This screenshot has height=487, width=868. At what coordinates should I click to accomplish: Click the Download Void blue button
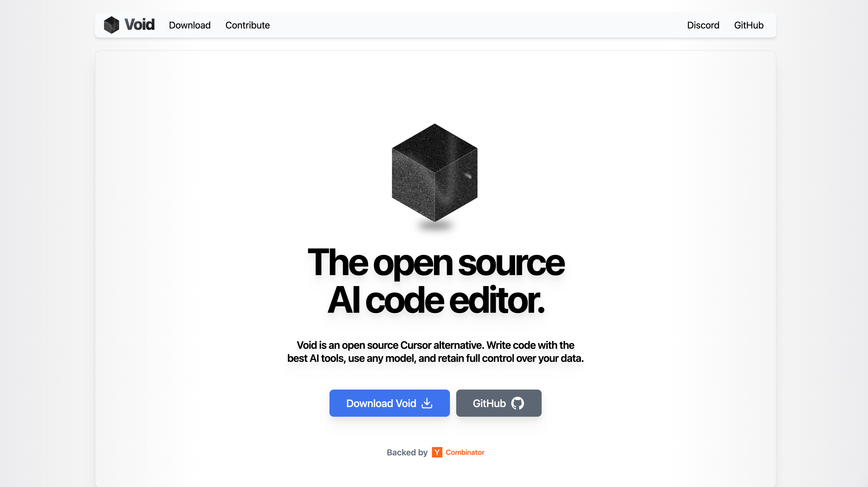(x=390, y=403)
